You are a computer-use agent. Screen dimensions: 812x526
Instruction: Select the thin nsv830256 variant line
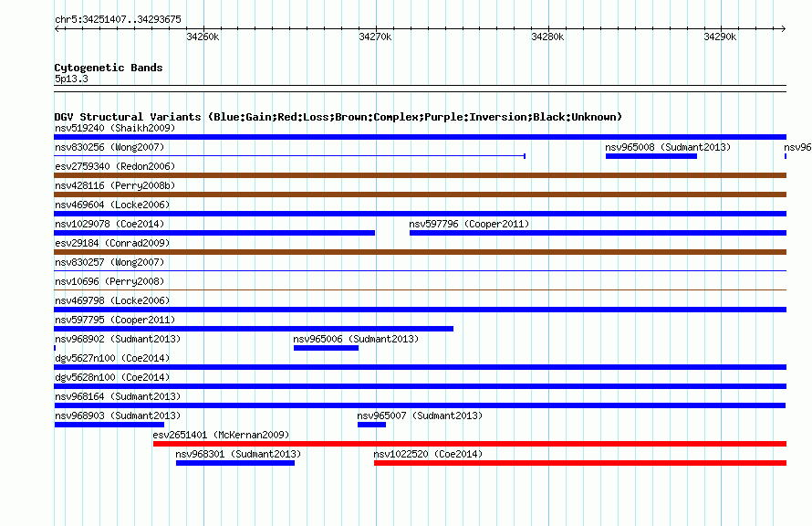[290, 156]
